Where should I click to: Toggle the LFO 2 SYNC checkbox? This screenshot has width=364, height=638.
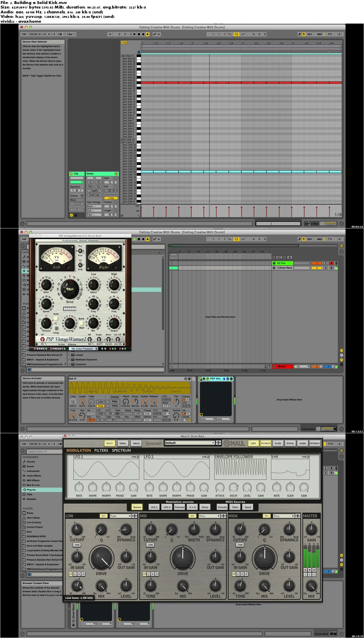[x=208, y=457]
